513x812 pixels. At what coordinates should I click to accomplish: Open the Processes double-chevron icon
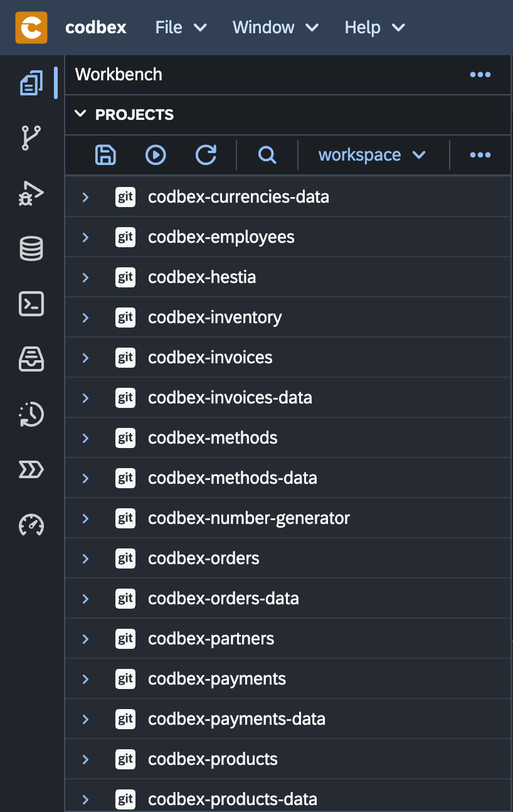(x=31, y=469)
